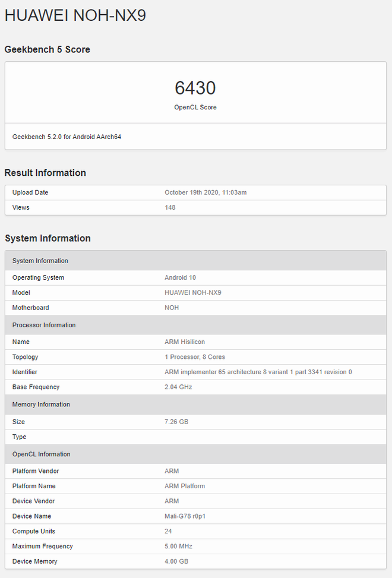This screenshot has height=578, width=392.
Task: Click the Motherboard label
Action: click(30, 308)
